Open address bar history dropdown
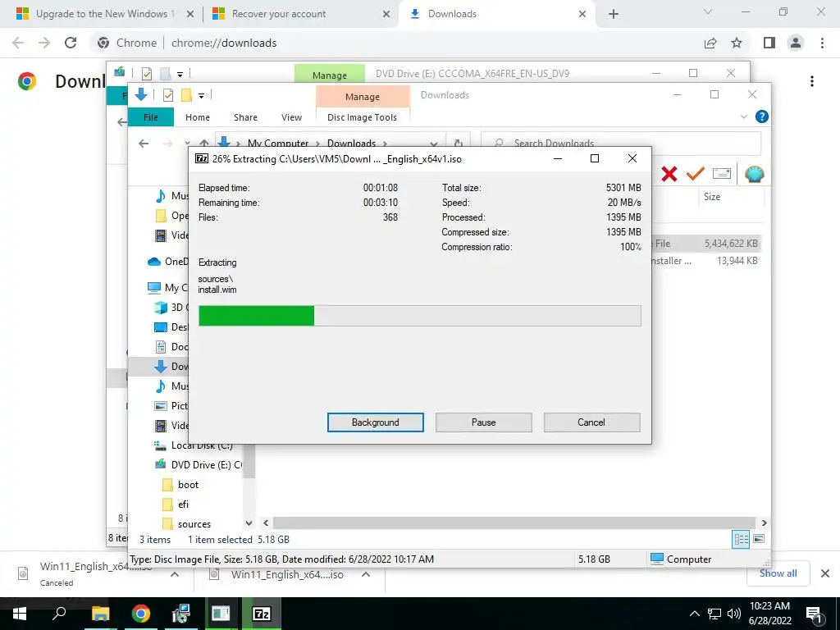This screenshot has height=630, width=840. click(434, 144)
